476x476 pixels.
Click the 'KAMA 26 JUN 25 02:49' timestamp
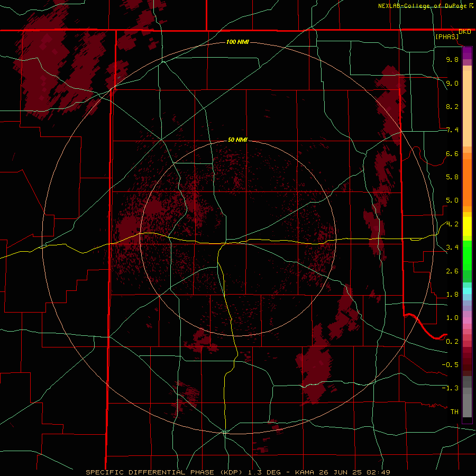click(342, 472)
